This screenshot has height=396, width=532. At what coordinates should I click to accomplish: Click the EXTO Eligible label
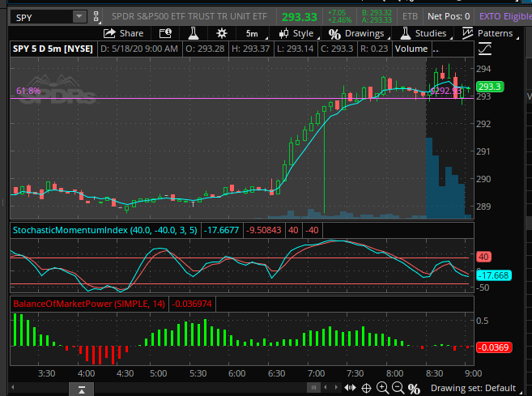pyautogui.click(x=505, y=16)
